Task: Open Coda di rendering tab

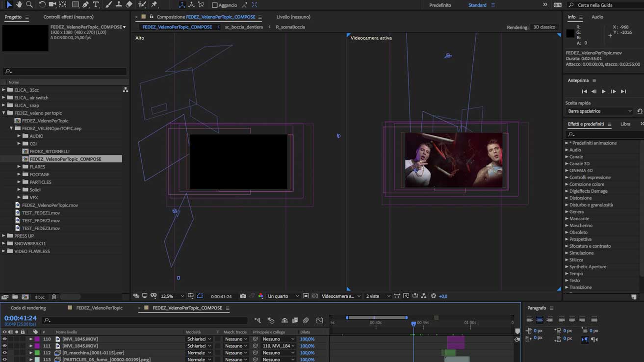Action: (28, 308)
